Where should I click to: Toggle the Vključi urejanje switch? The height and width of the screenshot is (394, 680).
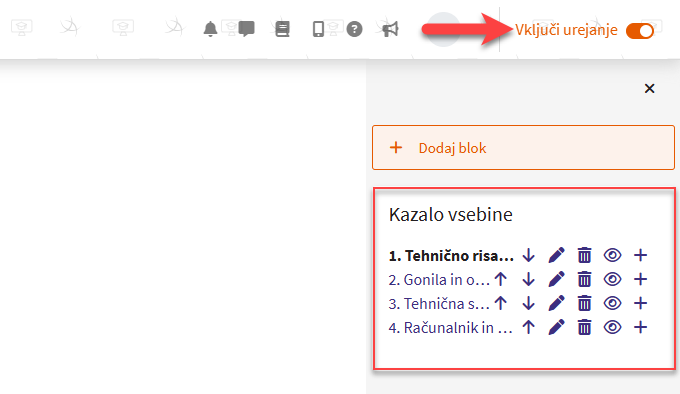coord(640,31)
